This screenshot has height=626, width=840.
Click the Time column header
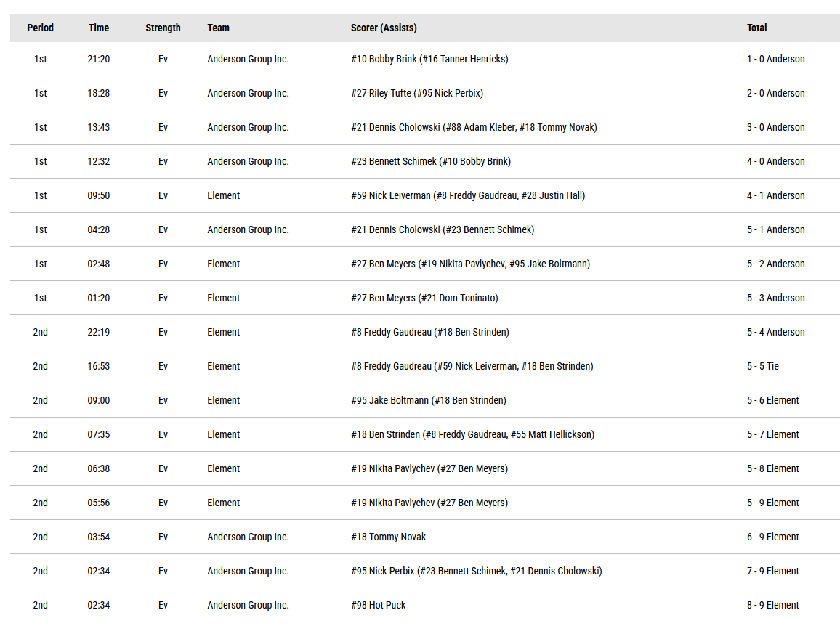tap(99, 28)
